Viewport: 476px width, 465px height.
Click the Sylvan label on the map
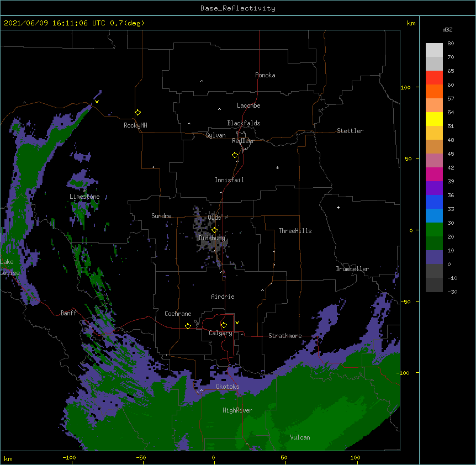(x=215, y=135)
